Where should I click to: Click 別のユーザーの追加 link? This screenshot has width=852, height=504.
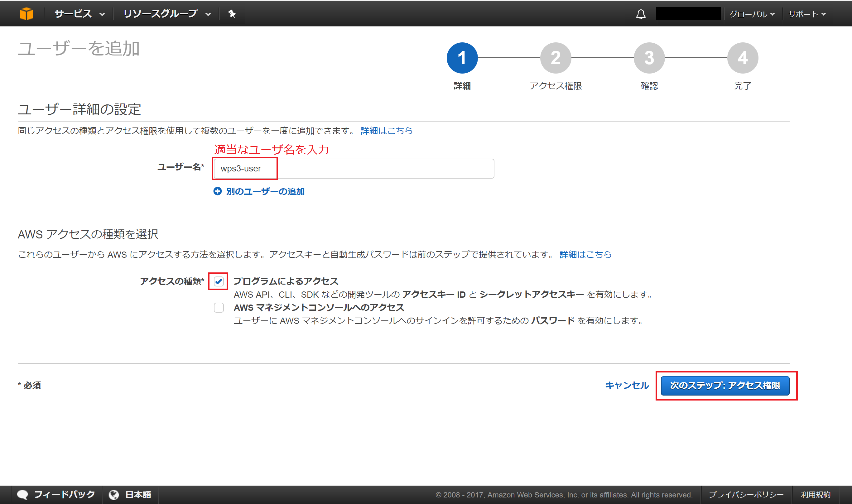[265, 192]
